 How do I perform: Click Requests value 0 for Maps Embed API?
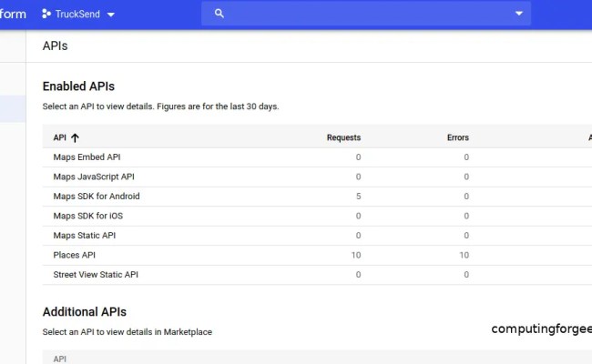(358, 157)
